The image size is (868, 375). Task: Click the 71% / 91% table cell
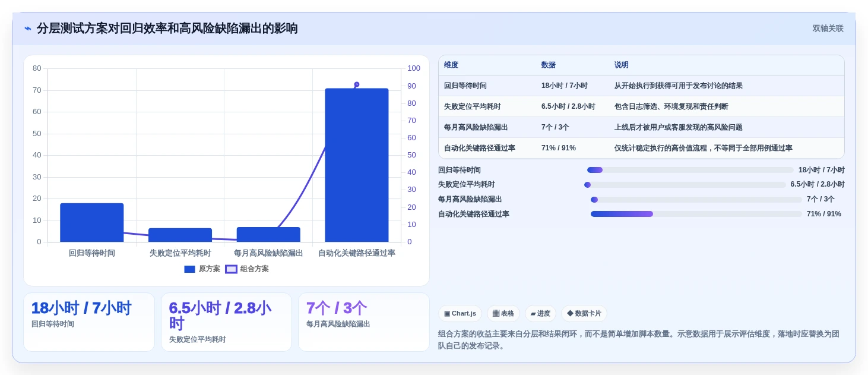(559, 148)
